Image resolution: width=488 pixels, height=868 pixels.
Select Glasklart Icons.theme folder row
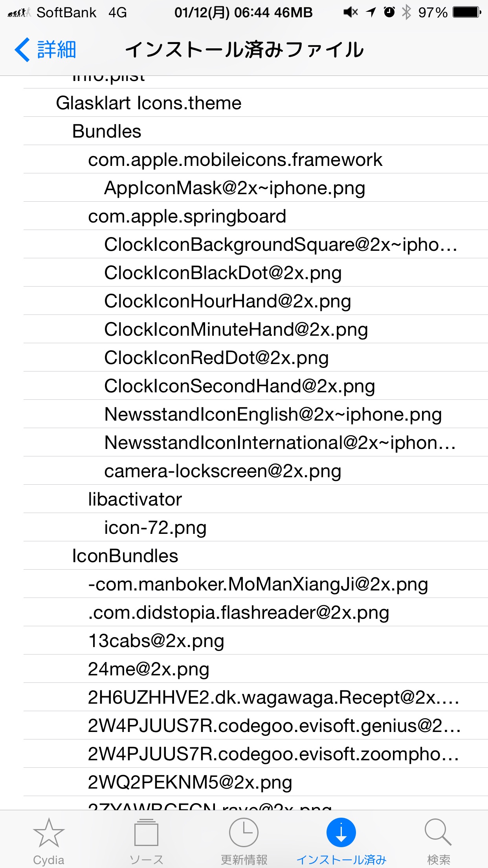pyautogui.click(x=255, y=103)
